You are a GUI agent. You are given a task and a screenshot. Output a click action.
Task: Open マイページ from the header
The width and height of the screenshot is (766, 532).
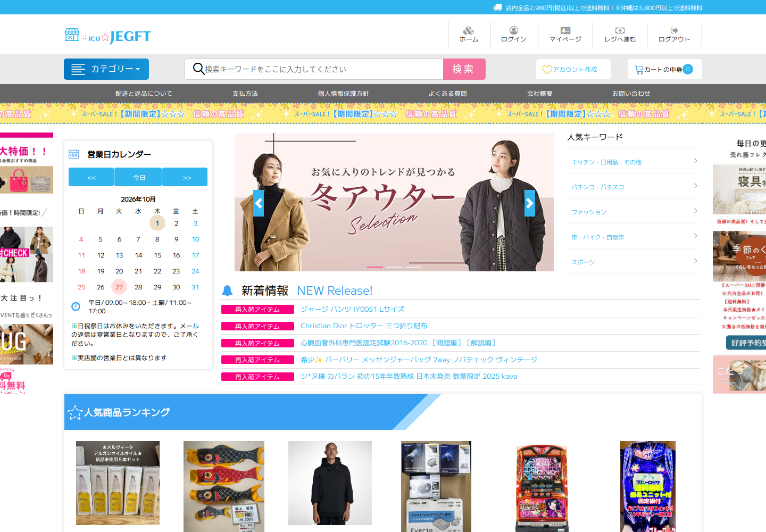point(565,35)
